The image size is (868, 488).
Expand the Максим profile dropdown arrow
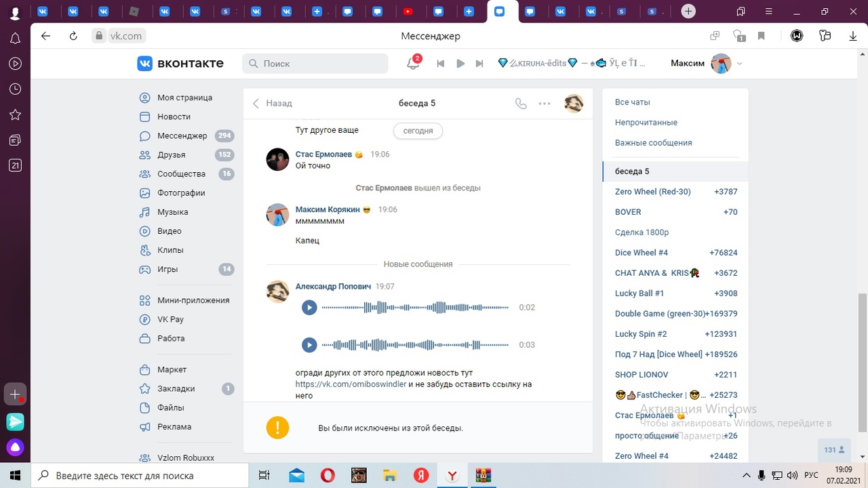[x=740, y=64]
